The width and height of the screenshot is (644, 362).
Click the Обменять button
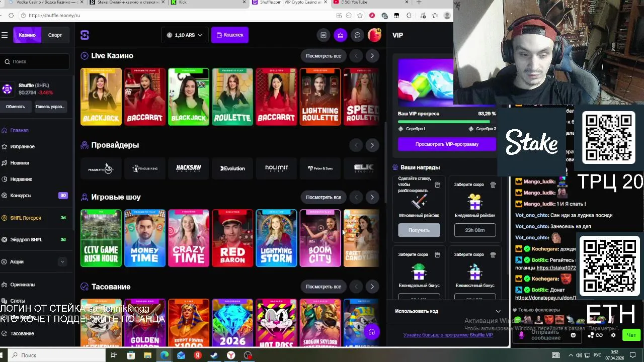(x=15, y=107)
